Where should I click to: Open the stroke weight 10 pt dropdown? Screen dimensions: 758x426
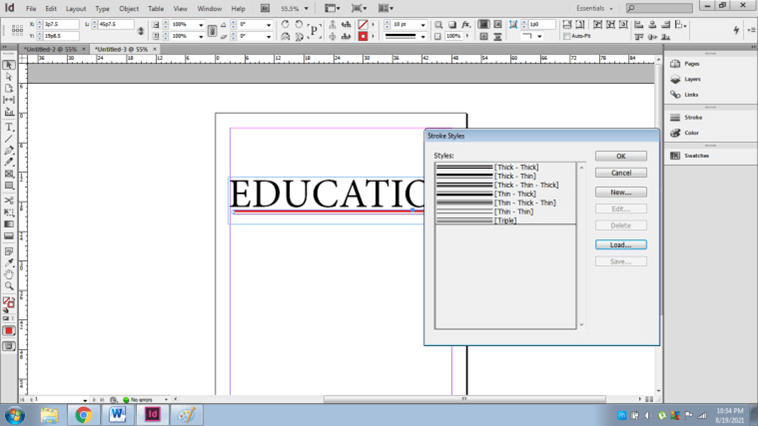[423, 25]
